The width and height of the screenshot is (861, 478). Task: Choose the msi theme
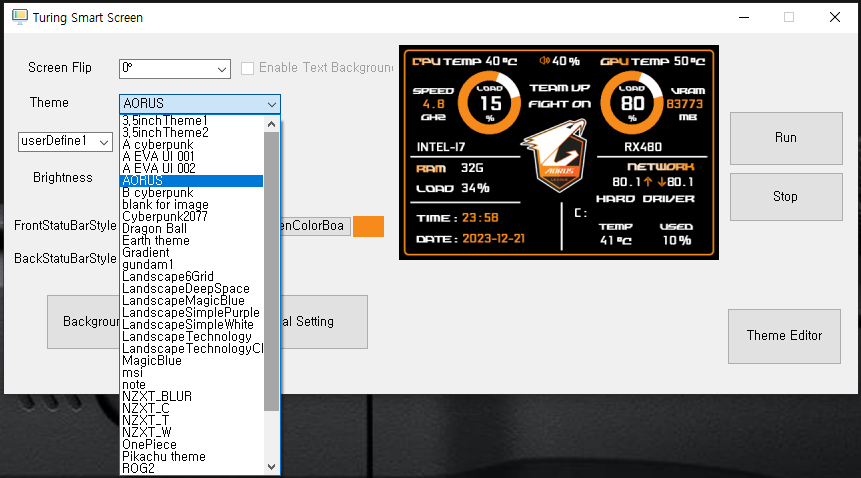point(191,373)
